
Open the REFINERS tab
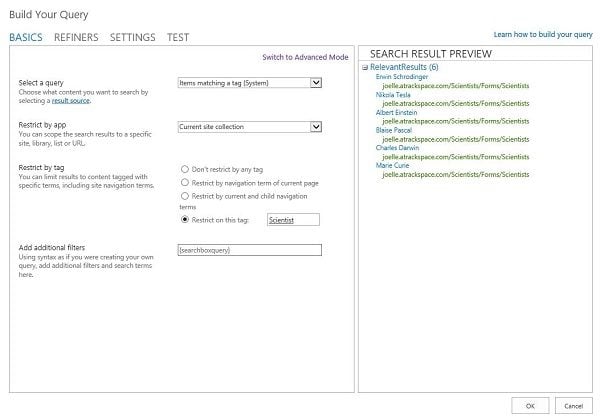tap(76, 38)
